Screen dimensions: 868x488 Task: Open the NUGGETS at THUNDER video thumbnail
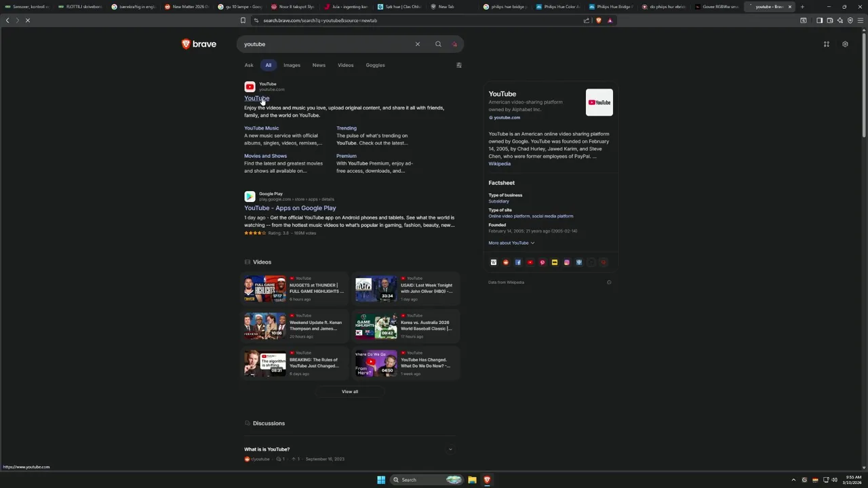264,289
